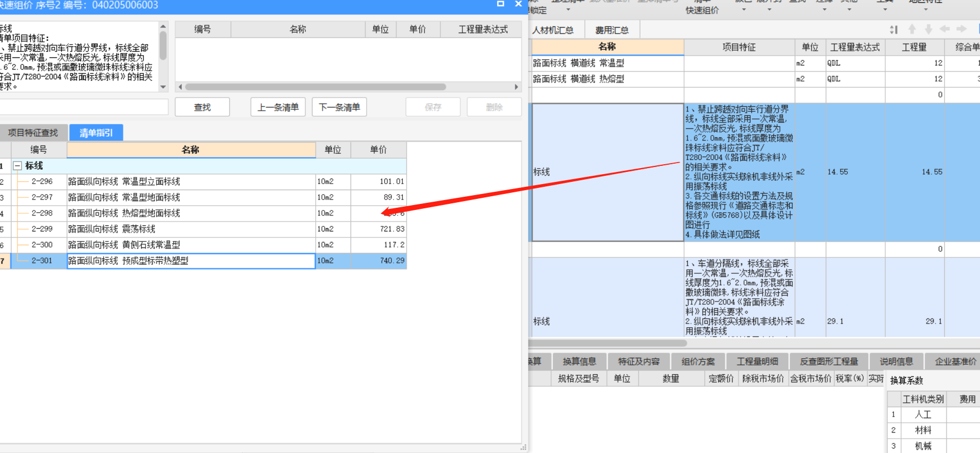
Task: Click the horizontal scrollbar thumb in the dialog's upper table
Action: (x=315, y=87)
